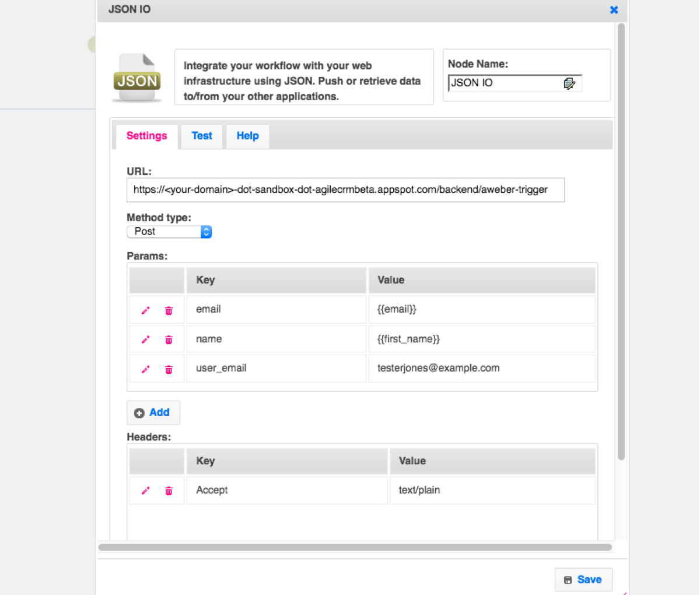Edit the user_email param row
The image size is (700, 595).
tap(146, 369)
